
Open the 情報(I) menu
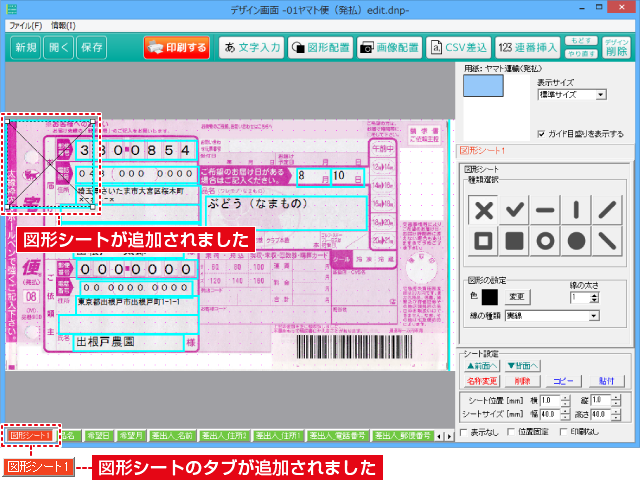[x=63, y=26]
